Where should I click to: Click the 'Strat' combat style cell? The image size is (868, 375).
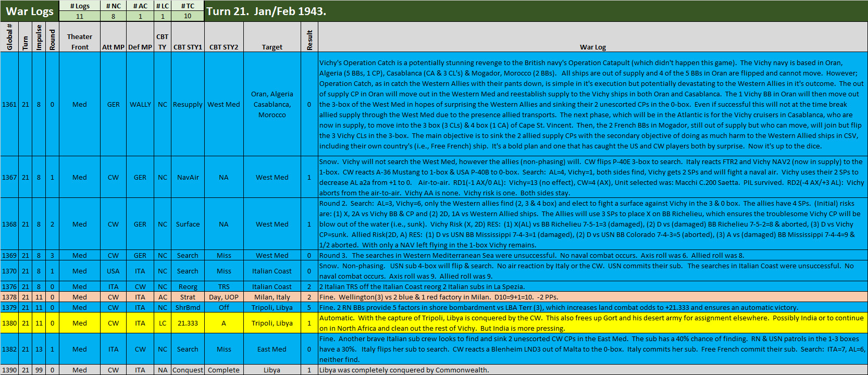point(188,297)
